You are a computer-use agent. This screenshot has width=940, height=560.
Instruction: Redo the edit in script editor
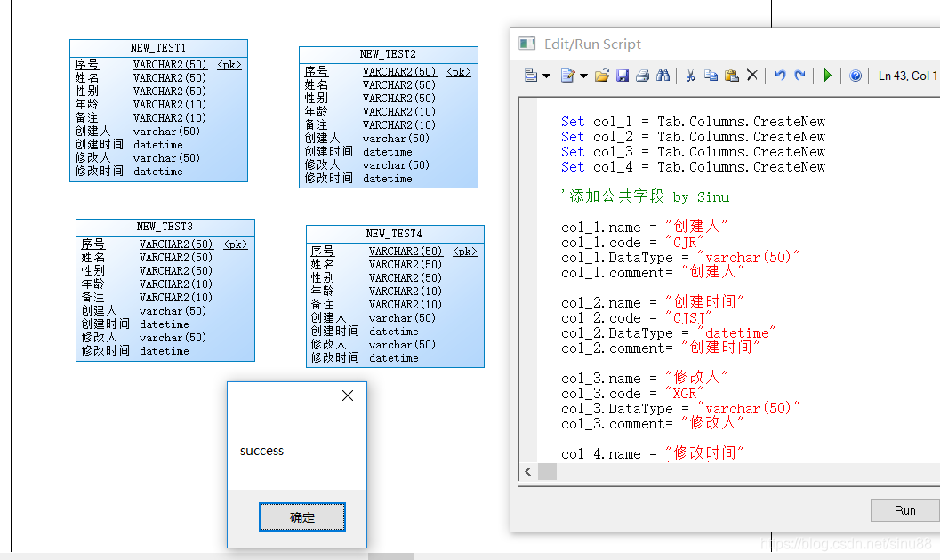pyautogui.click(x=799, y=76)
